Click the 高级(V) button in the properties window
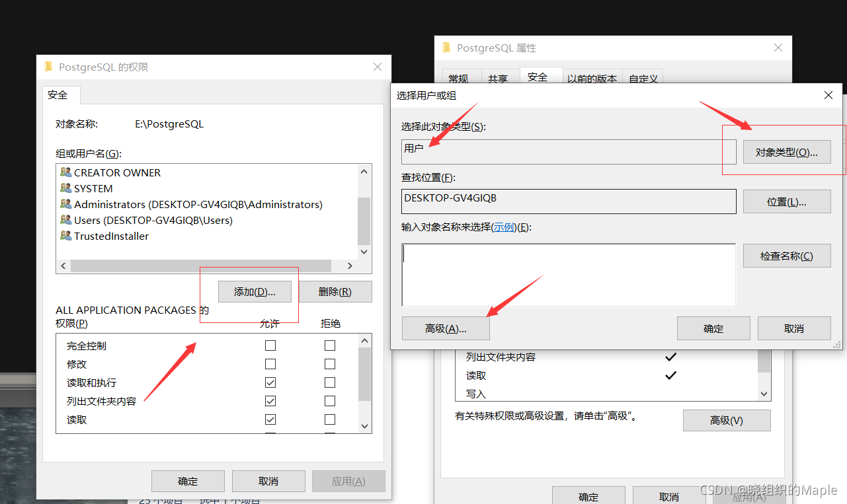Image resolution: width=847 pixels, height=504 pixels. tap(727, 420)
